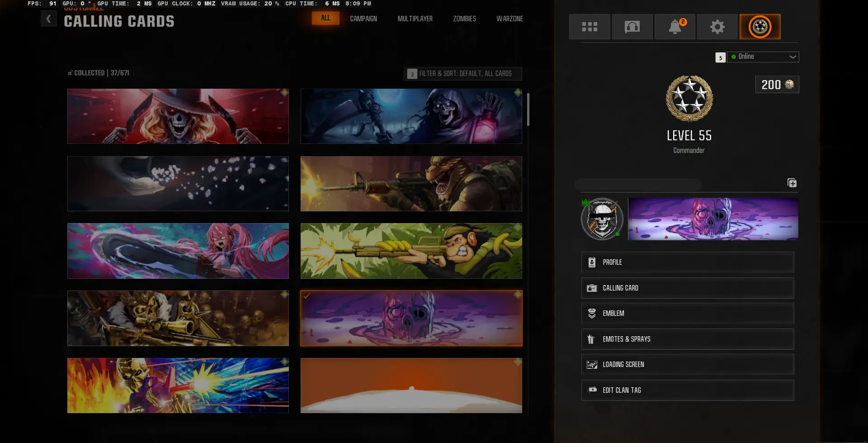Click the add showcase plus icon
Image resolution: width=868 pixels, height=443 pixels.
pos(792,183)
